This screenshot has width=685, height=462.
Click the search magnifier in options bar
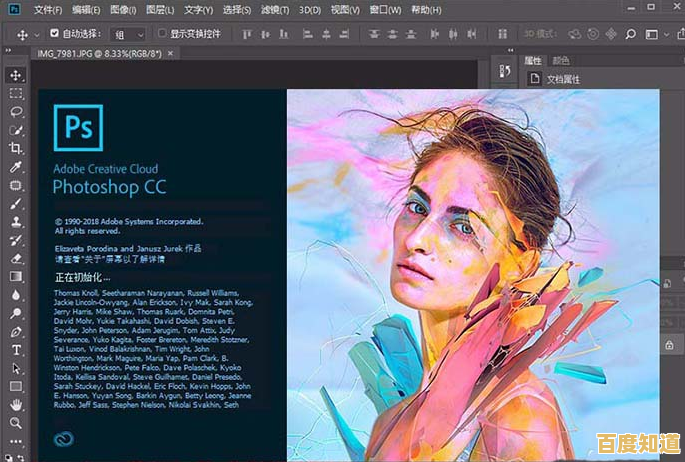coord(630,34)
